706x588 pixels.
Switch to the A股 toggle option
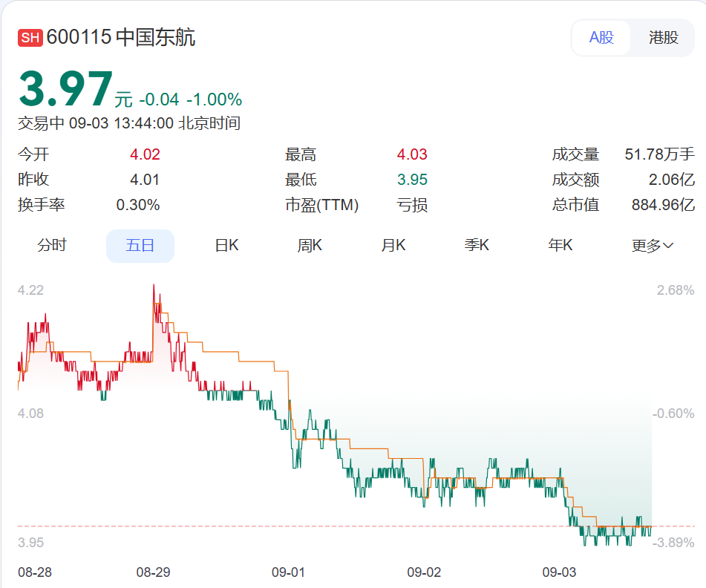click(601, 38)
